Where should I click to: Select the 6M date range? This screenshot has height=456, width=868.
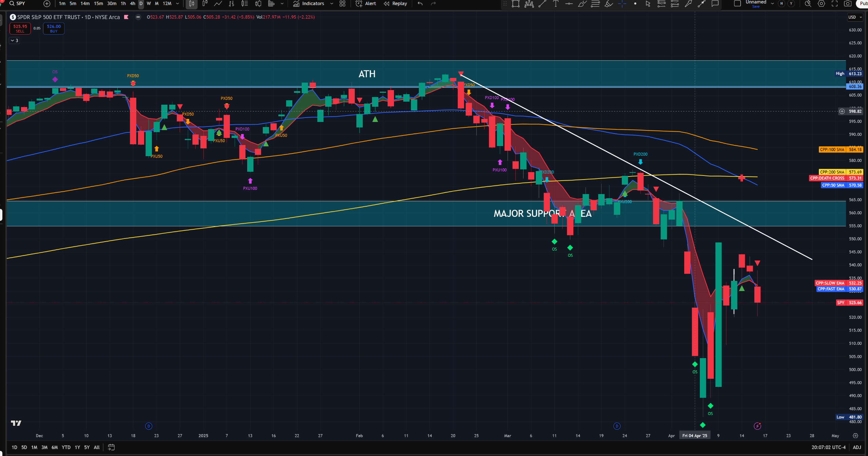point(55,447)
